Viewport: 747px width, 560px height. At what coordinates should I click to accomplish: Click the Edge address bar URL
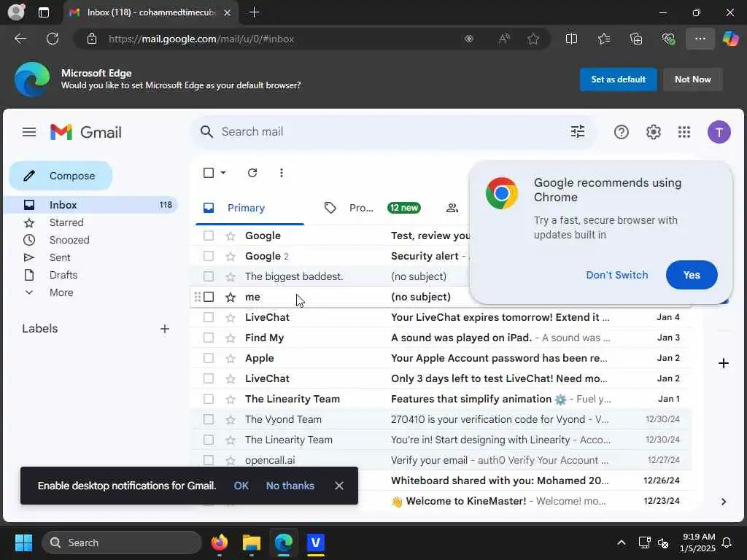pyautogui.click(x=201, y=39)
